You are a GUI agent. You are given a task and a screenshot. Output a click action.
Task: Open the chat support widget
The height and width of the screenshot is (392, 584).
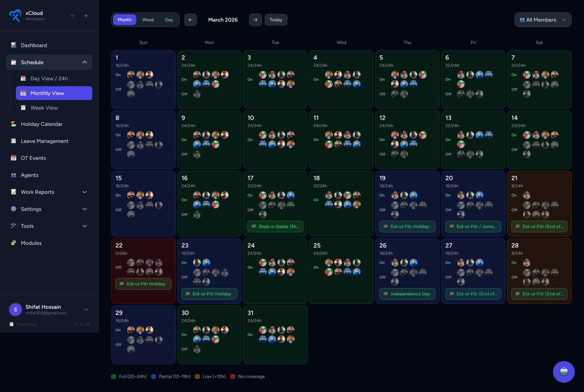point(563,372)
